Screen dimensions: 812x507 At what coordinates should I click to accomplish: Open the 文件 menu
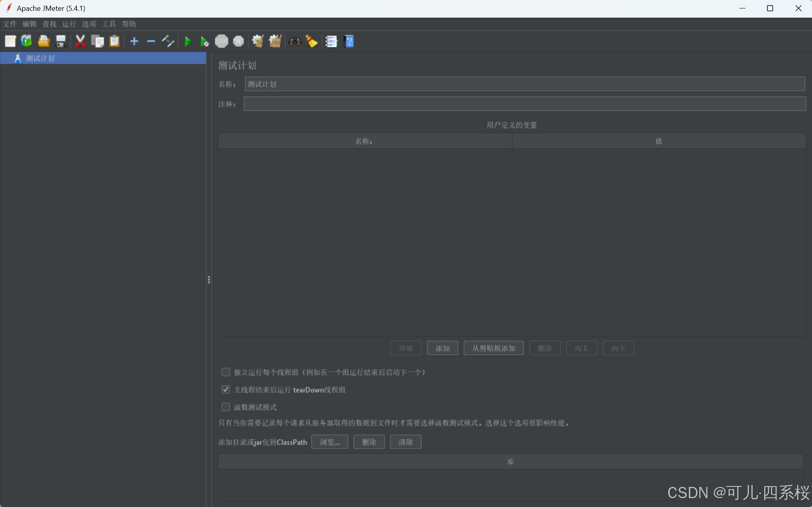pyautogui.click(x=10, y=24)
